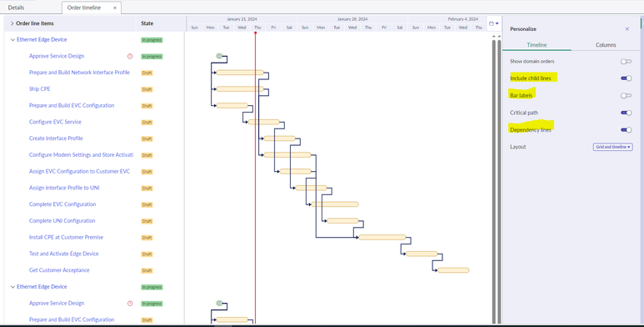
Task: Click the Draft badge for Ship CPE
Action: [147, 89]
